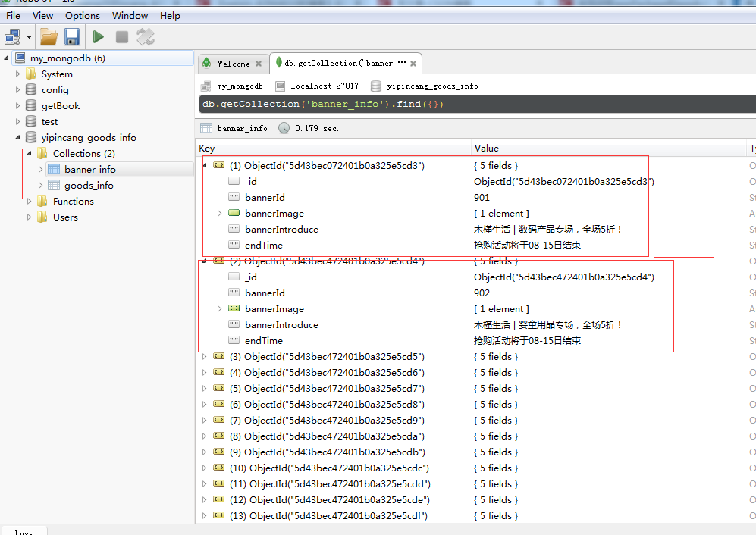
Task: Expand document (10) ObjectId ending 5cdc
Action: [x=205, y=468]
